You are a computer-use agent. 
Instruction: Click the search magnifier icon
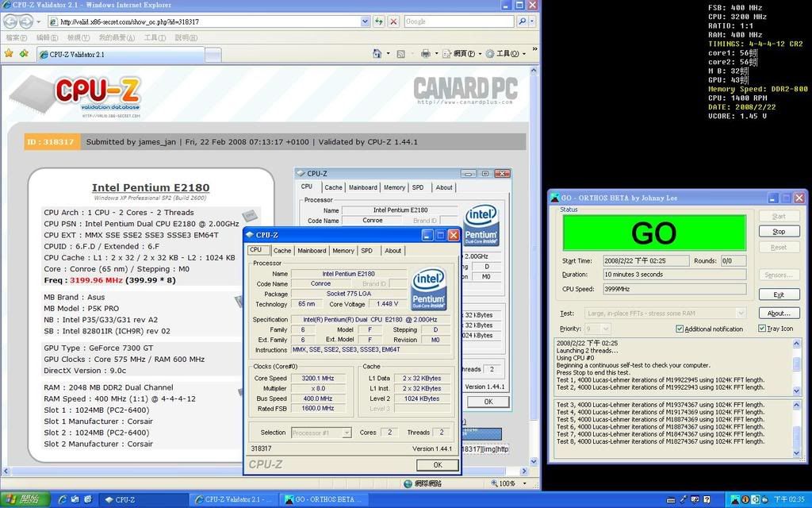[522, 21]
